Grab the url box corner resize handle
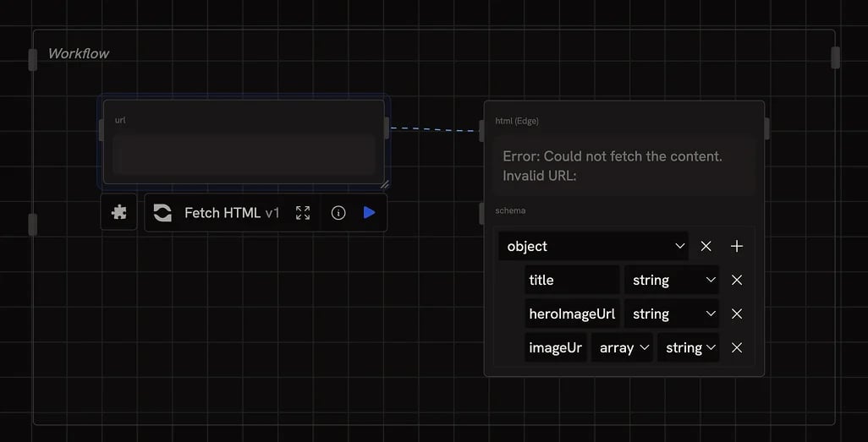The width and height of the screenshot is (868, 442). click(x=384, y=183)
